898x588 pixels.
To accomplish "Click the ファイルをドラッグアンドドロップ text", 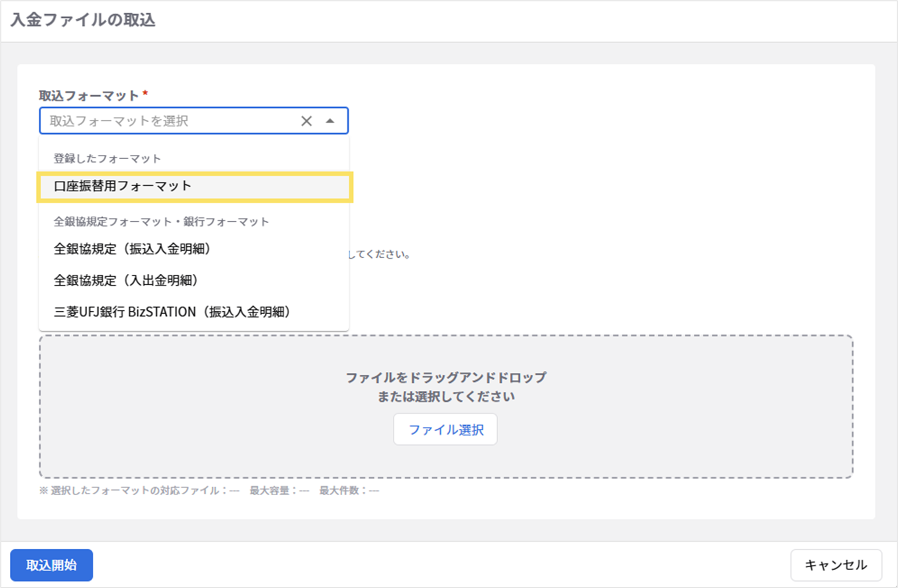I will click(x=446, y=378).
